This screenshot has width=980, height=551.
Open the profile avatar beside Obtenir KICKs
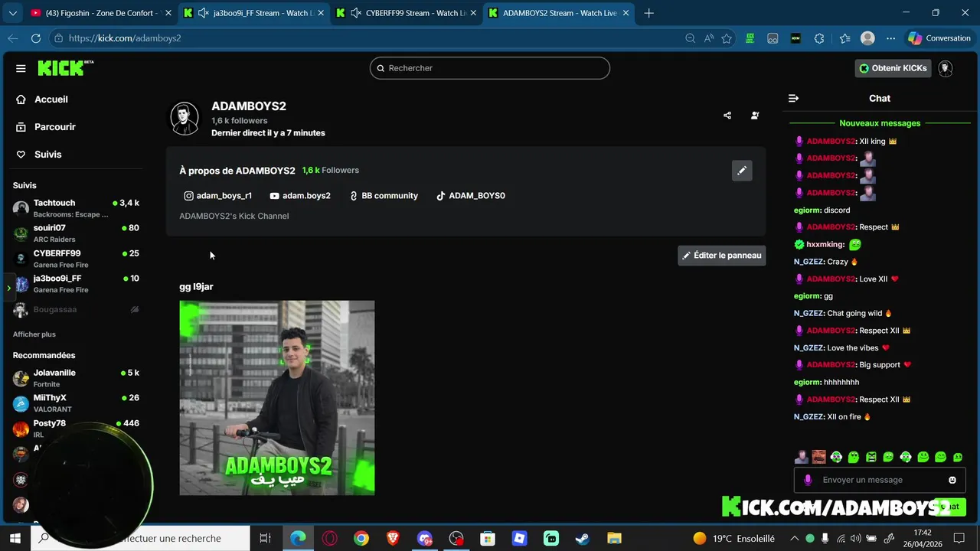pyautogui.click(x=946, y=68)
